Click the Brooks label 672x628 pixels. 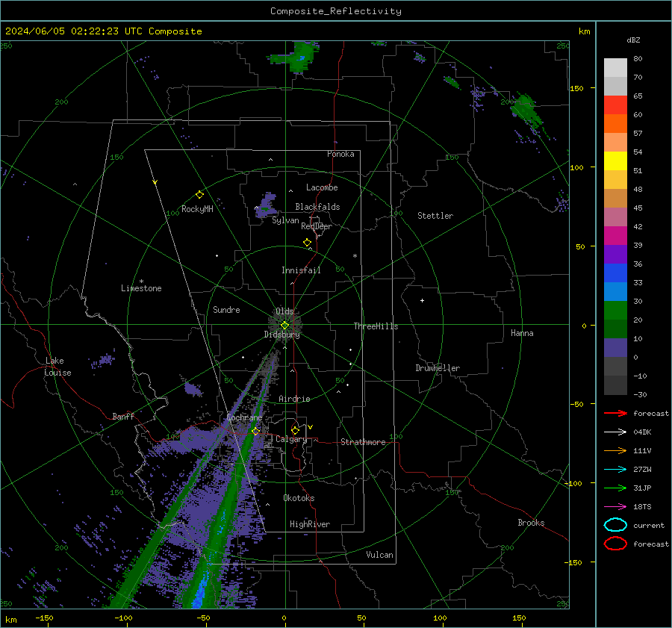(531, 523)
